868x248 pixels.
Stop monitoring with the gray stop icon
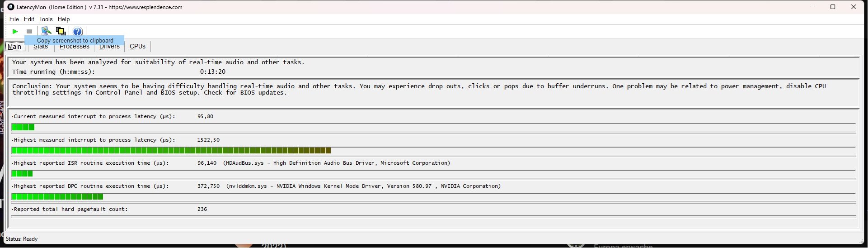click(x=29, y=31)
